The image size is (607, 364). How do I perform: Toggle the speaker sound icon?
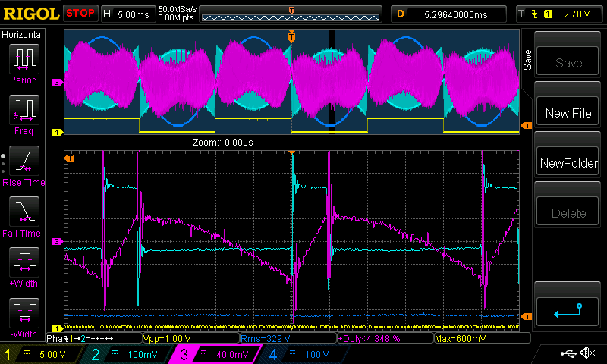tap(587, 354)
